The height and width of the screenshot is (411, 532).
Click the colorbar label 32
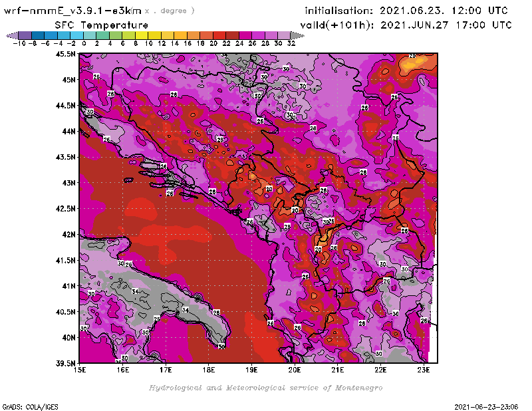pyautogui.click(x=291, y=44)
